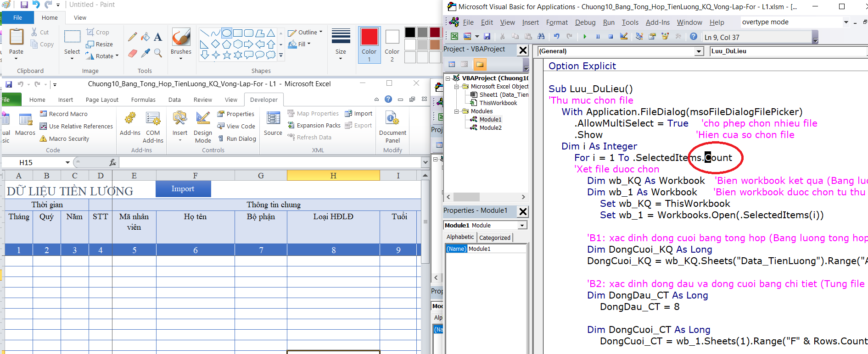Activate Color 1 in Paint
Viewport: 868px width, 354px height.
tap(369, 45)
